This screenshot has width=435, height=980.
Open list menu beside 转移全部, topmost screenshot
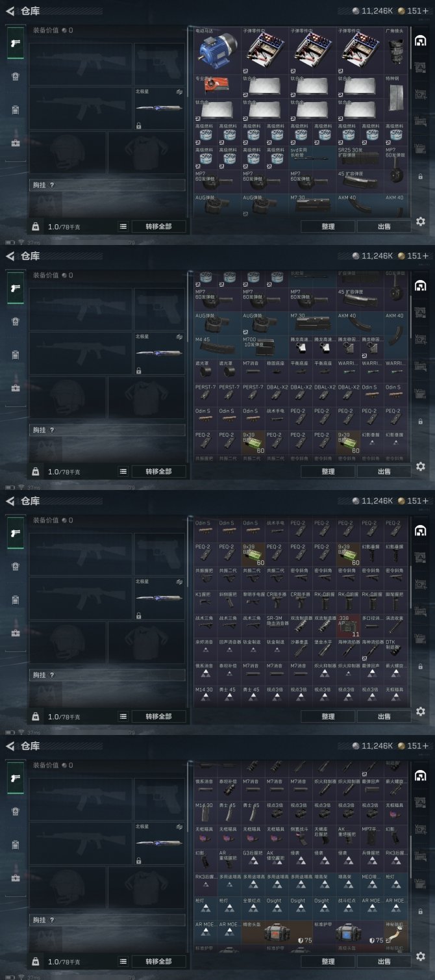pyautogui.click(x=123, y=226)
